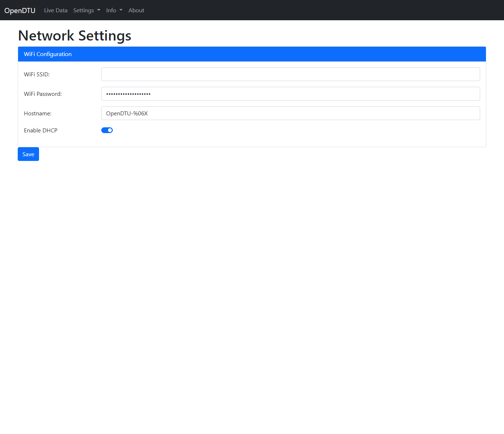The image size is (504, 434).
Task: Click the caret arrow beside Info
Action: (x=121, y=10)
